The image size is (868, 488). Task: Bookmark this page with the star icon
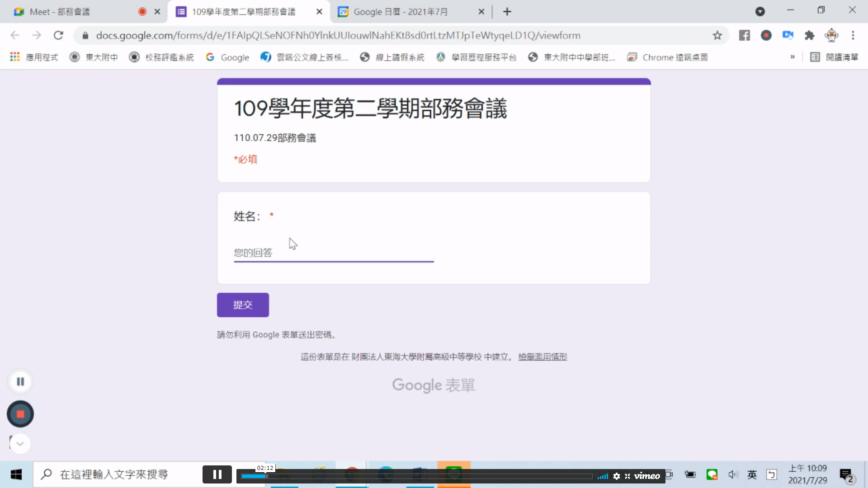click(717, 35)
